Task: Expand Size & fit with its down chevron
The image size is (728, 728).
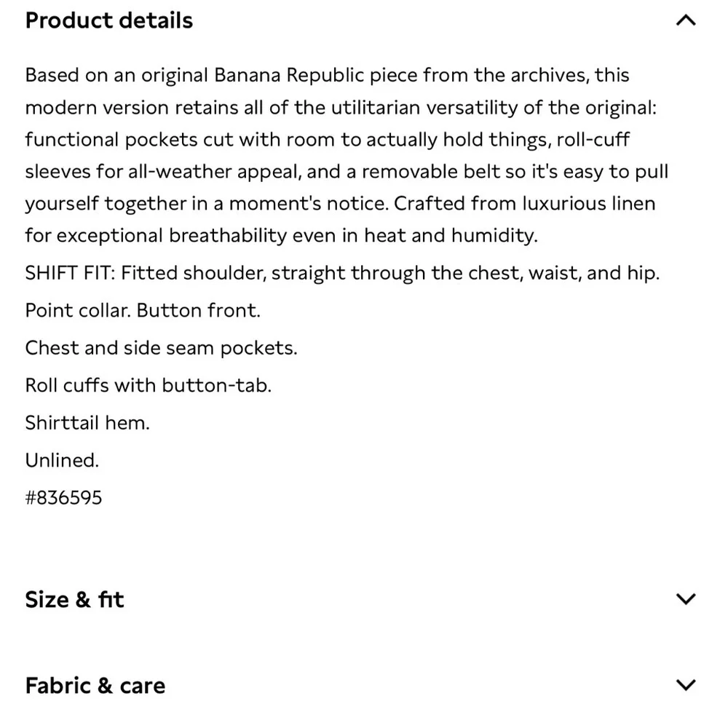Action: (x=686, y=599)
